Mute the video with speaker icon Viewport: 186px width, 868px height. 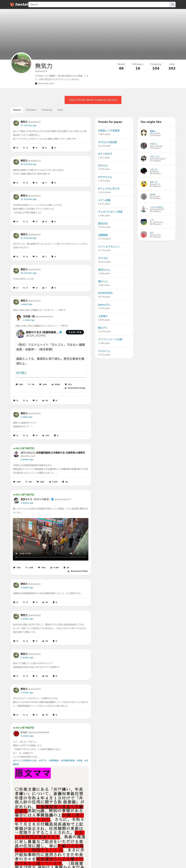[71, 553]
